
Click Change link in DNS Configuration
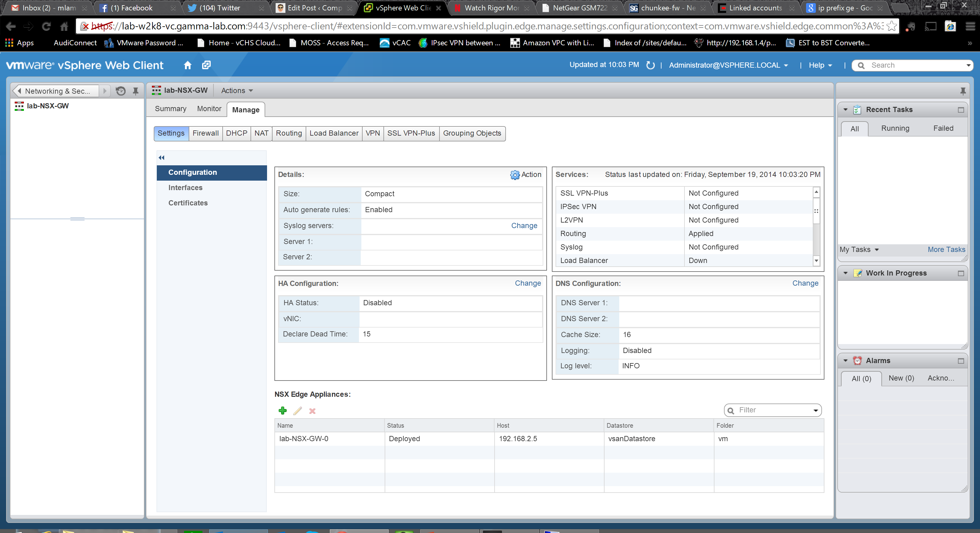pos(805,283)
